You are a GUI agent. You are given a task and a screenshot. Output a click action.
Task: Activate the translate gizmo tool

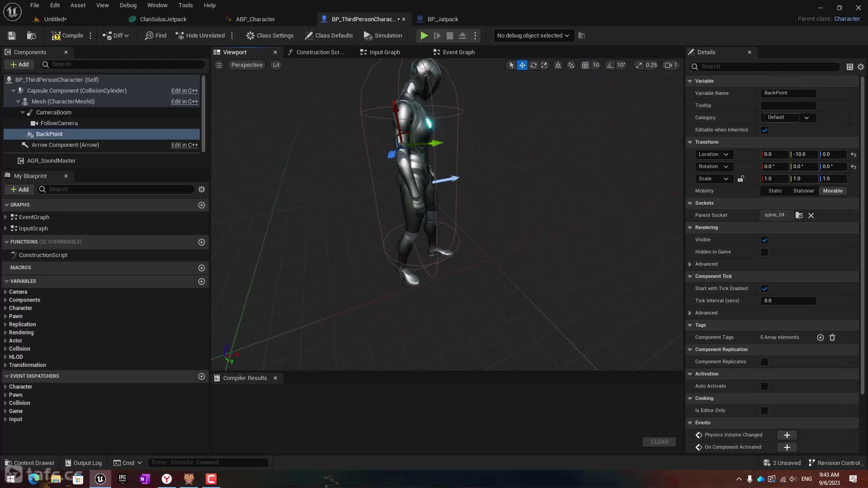(x=522, y=65)
